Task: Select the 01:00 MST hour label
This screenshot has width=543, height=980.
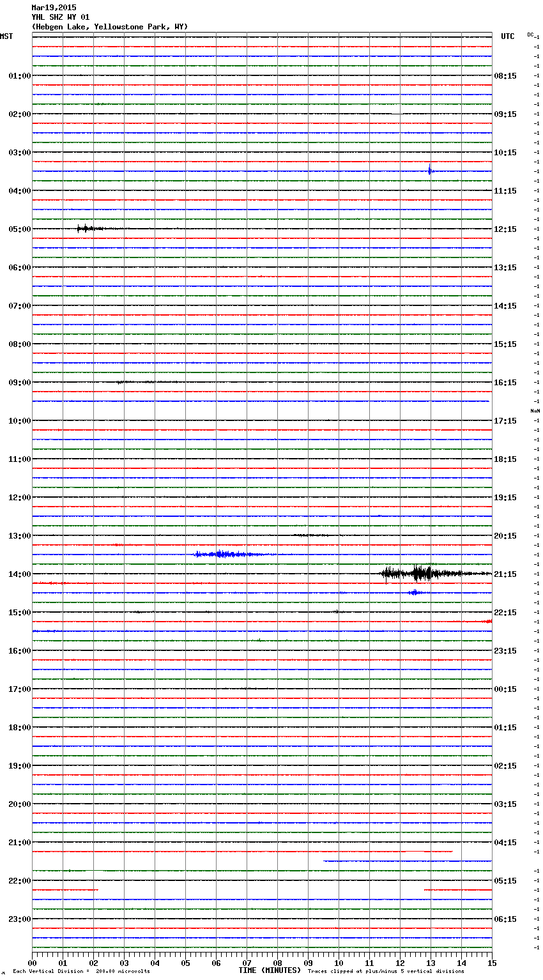Action: 19,76
